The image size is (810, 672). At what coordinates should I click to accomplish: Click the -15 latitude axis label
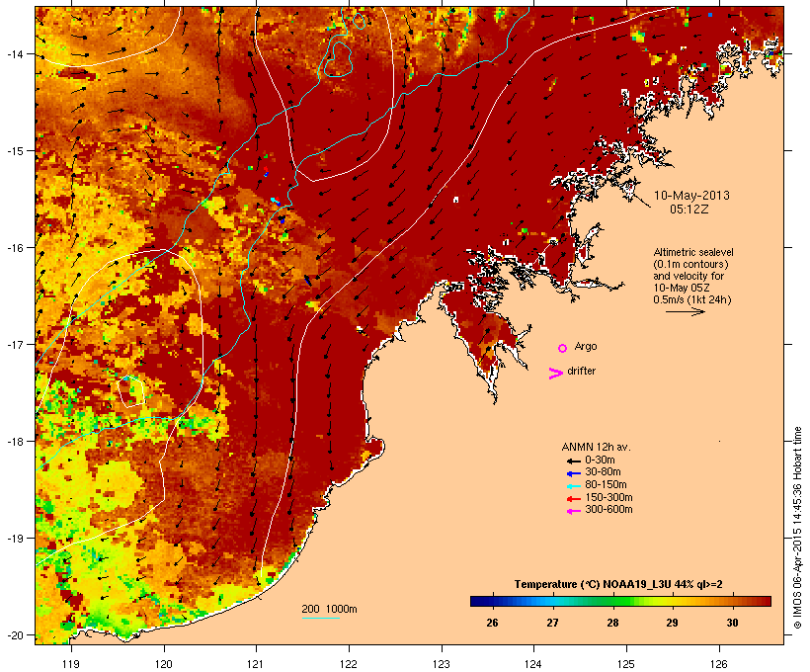coord(14,151)
